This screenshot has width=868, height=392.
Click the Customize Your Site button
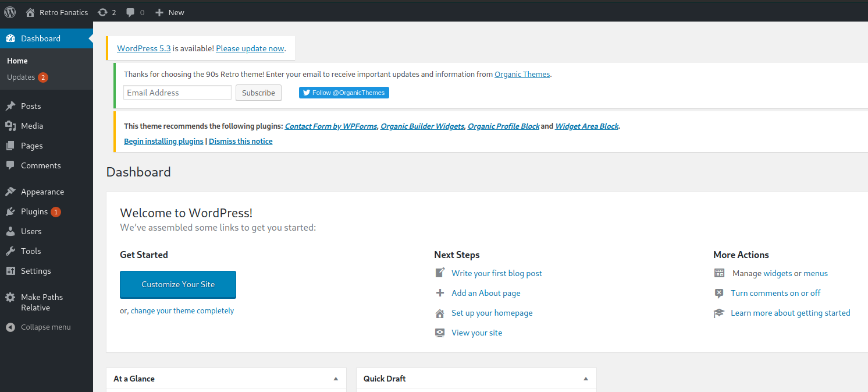[177, 285]
